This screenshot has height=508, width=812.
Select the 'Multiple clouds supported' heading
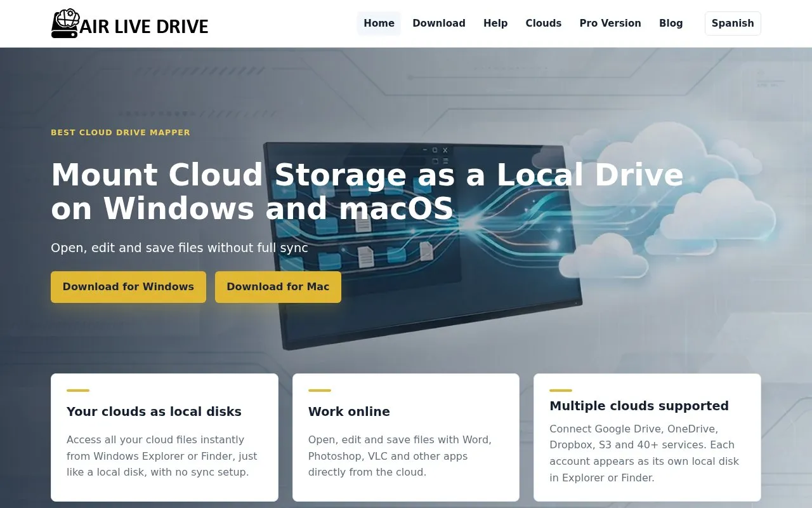(639, 406)
